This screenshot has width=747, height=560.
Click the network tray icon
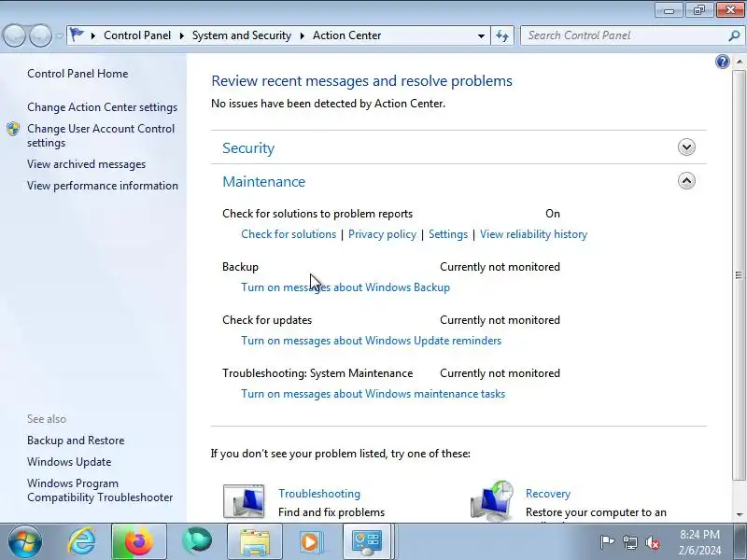pyautogui.click(x=629, y=542)
